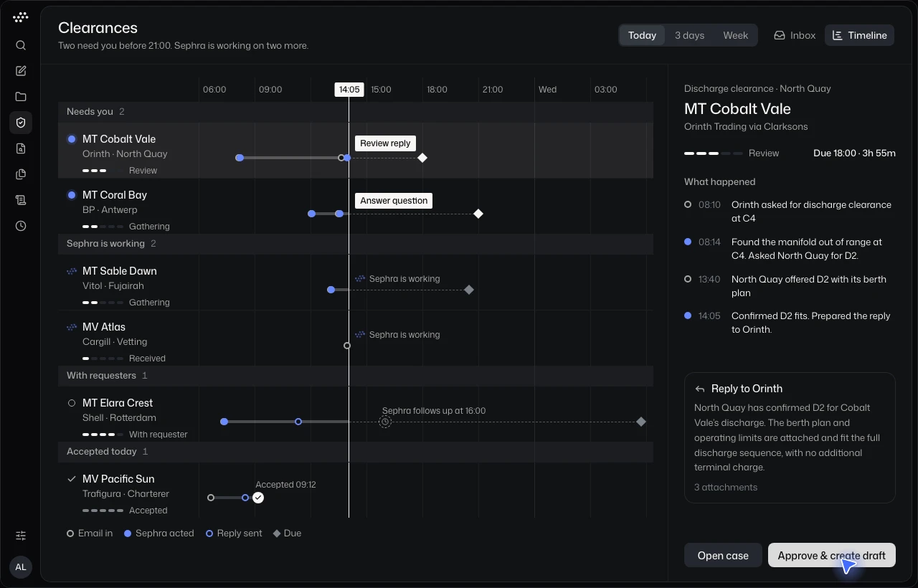Screen dimensions: 918x588
Task: Open settings sliders icon in sidebar
Action: tap(21, 536)
